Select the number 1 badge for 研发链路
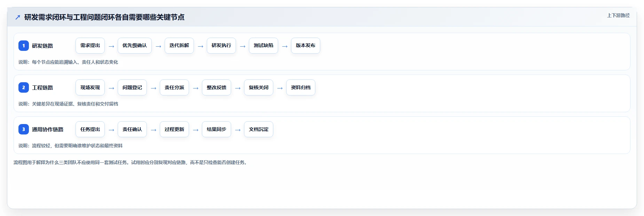644x216 pixels. 24,46
